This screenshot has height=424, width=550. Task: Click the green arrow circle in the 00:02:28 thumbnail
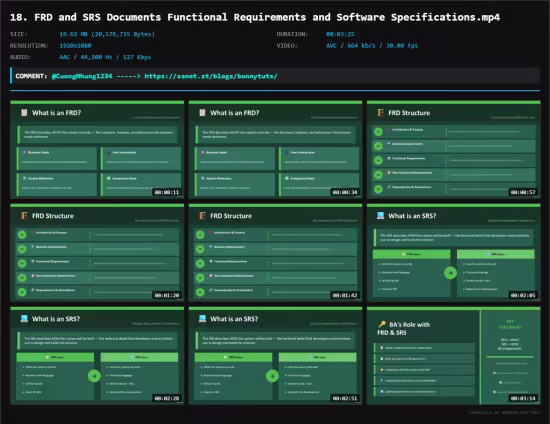[x=94, y=376]
